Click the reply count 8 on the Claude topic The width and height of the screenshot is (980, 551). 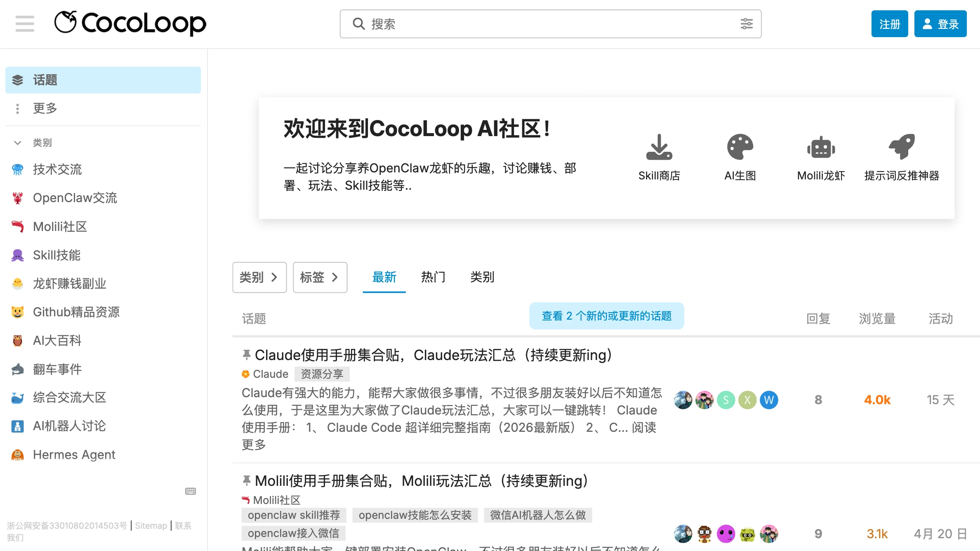coord(818,400)
